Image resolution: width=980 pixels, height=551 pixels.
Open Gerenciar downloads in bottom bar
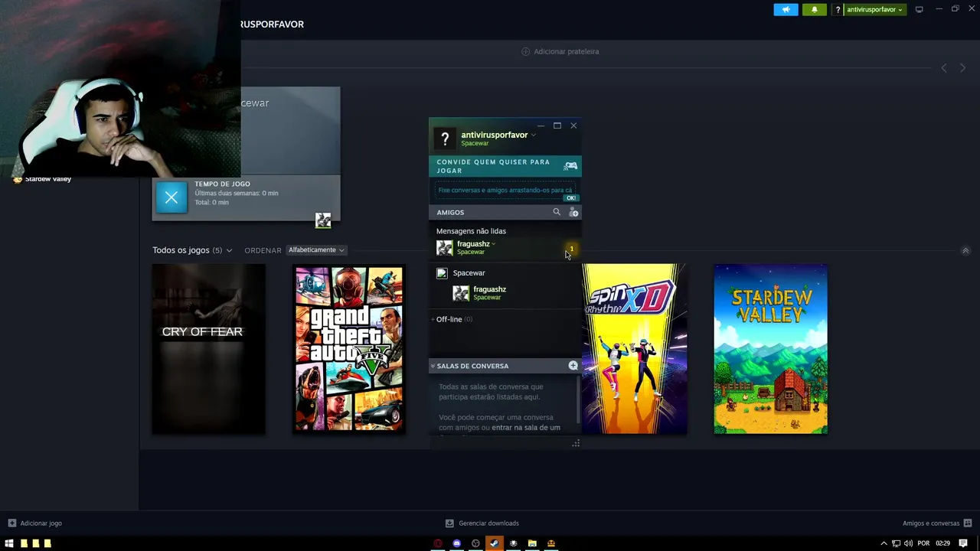(x=482, y=523)
